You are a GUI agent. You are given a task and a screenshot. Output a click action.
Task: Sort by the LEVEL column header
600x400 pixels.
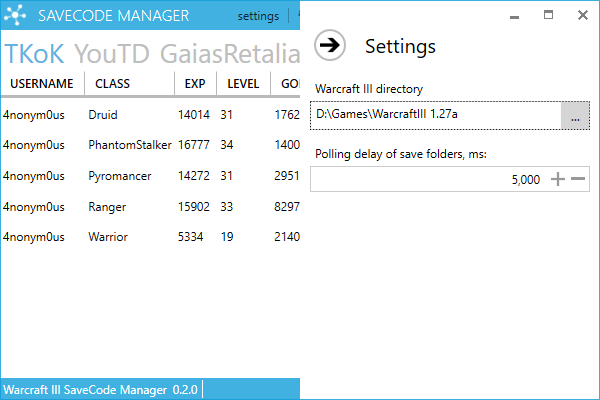(243, 83)
